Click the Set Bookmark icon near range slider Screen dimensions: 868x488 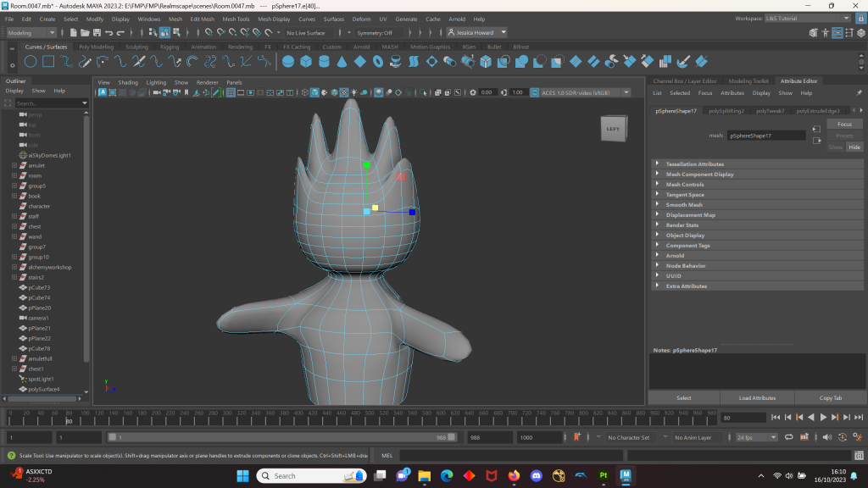[x=576, y=437]
